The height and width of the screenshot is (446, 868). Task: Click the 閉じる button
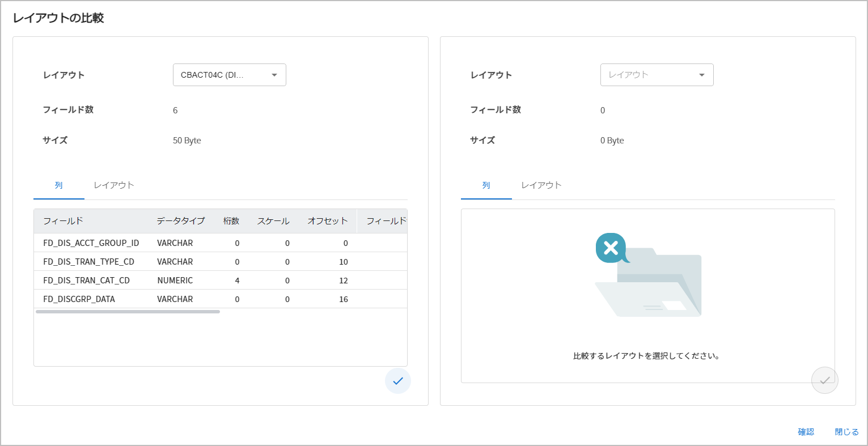[x=847, y=432]
